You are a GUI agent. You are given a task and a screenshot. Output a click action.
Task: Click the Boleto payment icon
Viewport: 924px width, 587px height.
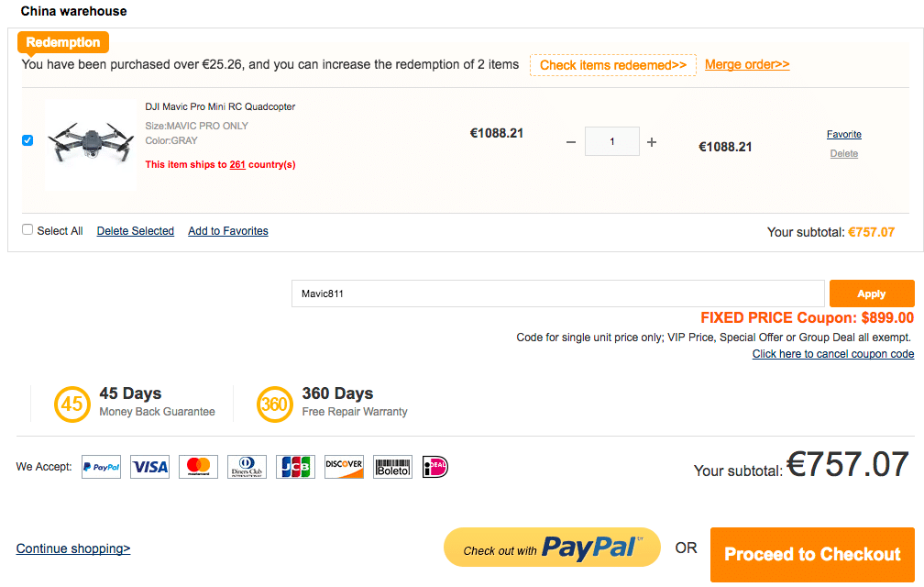coord(392,467)
